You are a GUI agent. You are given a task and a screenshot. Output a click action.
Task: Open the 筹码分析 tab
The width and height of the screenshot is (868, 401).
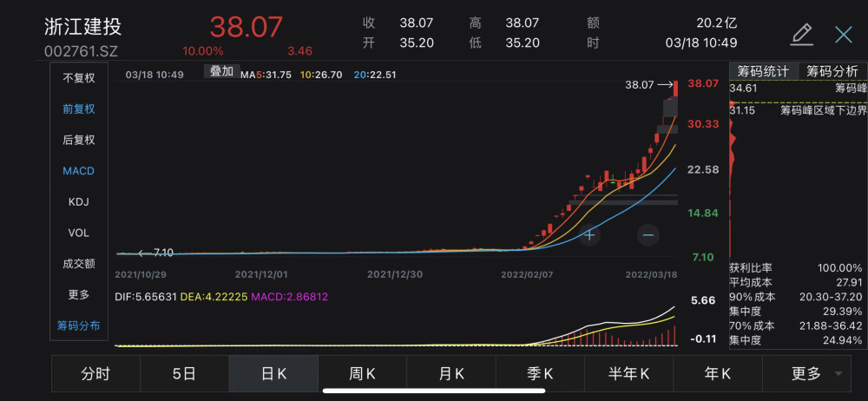(832, 71)
